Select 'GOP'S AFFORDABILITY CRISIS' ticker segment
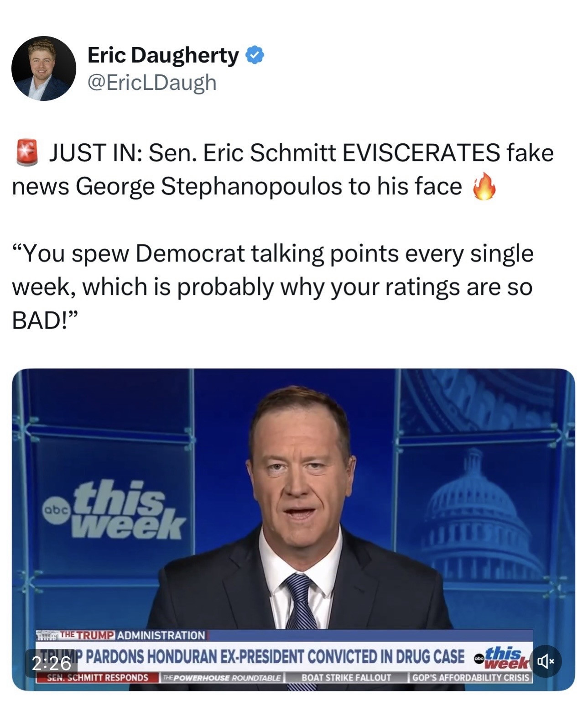This screenshot has height=712, width=588. (471, 678)
